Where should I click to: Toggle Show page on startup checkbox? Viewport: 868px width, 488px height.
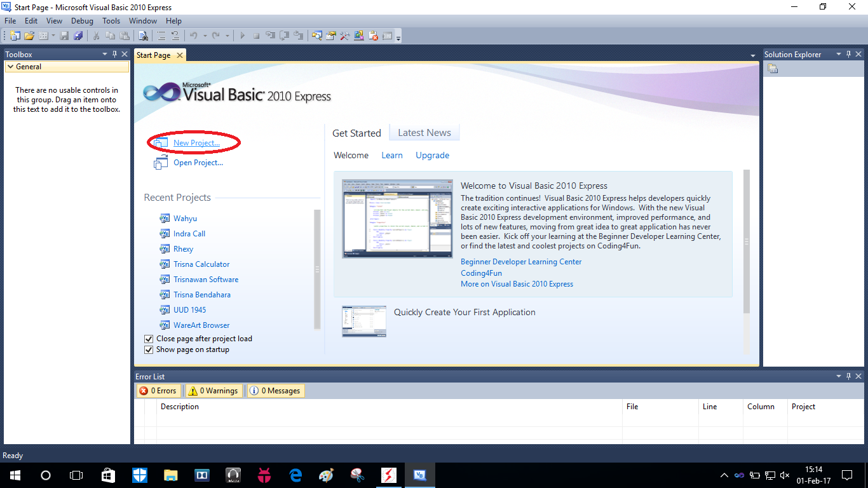(149, 349)
